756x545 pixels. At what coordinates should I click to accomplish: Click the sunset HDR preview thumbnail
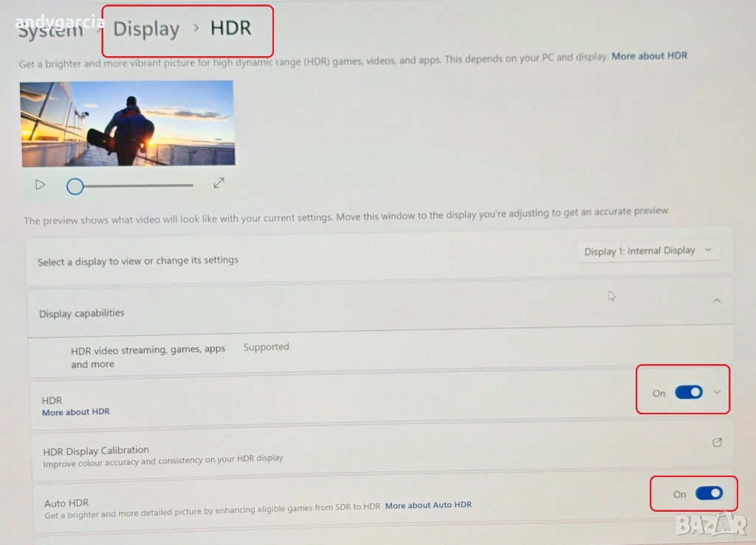coord(127,123)
